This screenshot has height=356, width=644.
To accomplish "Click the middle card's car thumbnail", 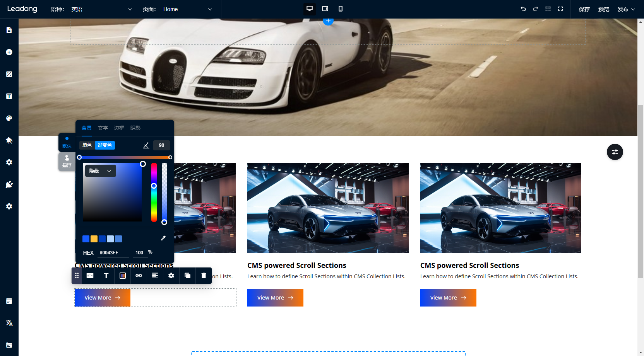I will (x=328, y=208).
